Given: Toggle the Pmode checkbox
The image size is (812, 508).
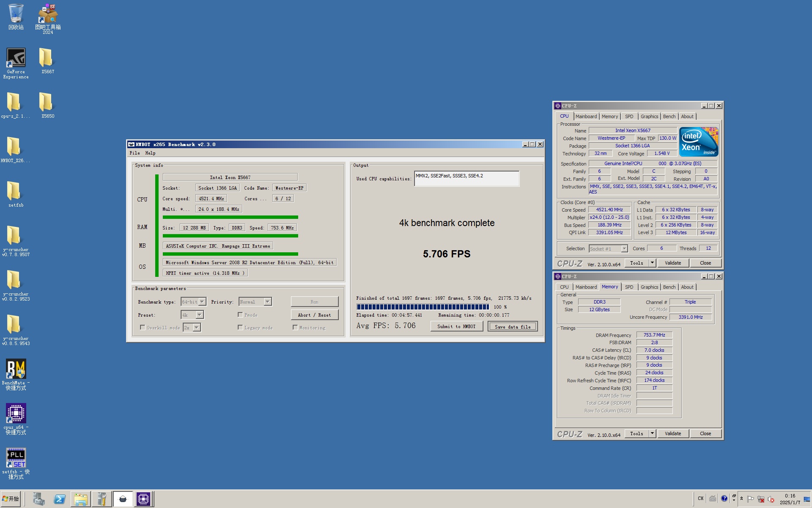Looking at the screenshot, I should [240, 315].
